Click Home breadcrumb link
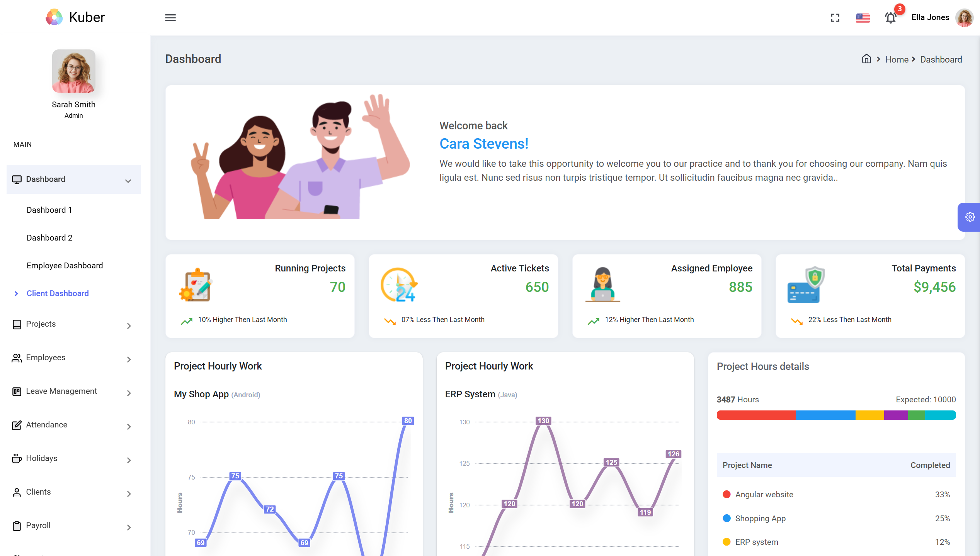 897,59
